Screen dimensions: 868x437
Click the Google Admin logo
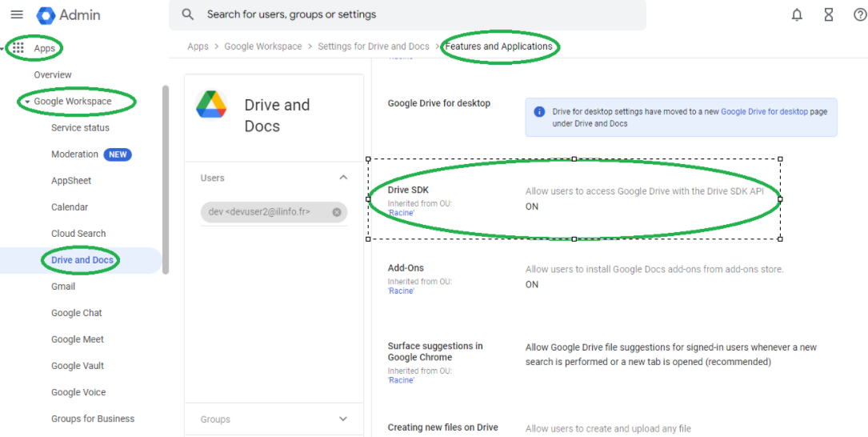click(x=46, y=15)
